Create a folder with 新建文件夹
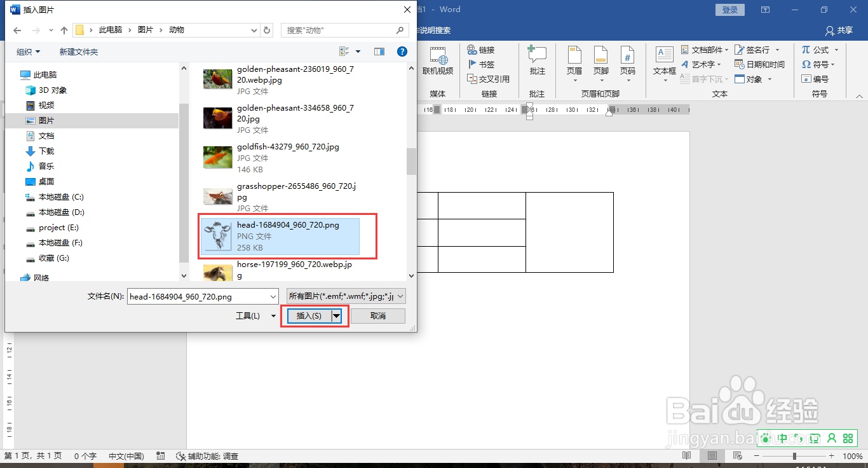This screenshot has width=868, height=468. click(x=79, y=52)
